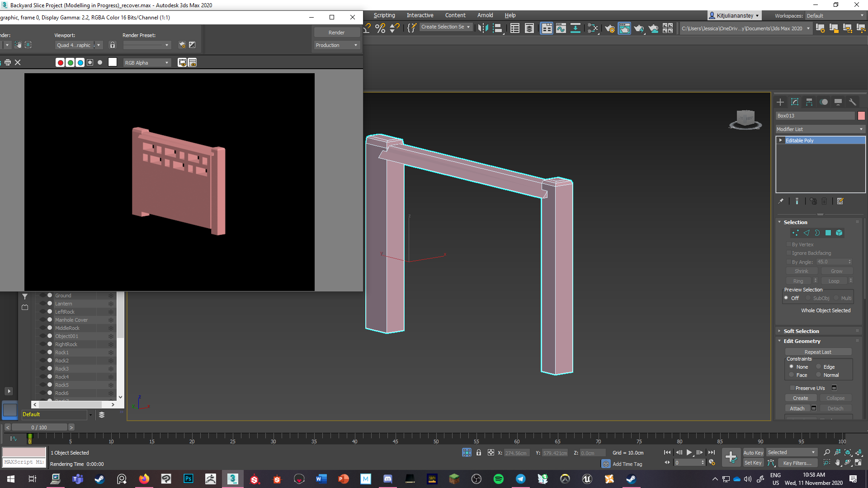Switch to the Hierarchy command panel
Image resolution: width=868 pixels, height=488 pixels.
tap(809, 102)
